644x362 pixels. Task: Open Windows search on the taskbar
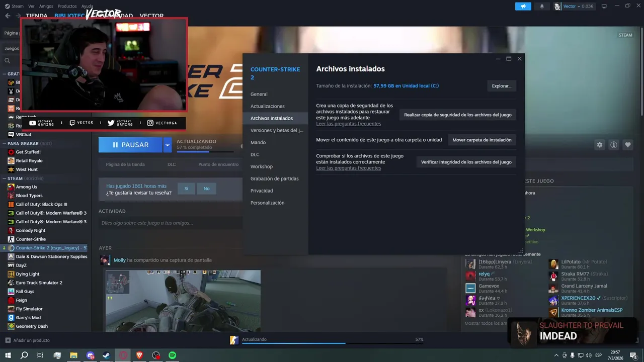click(24, 355)
